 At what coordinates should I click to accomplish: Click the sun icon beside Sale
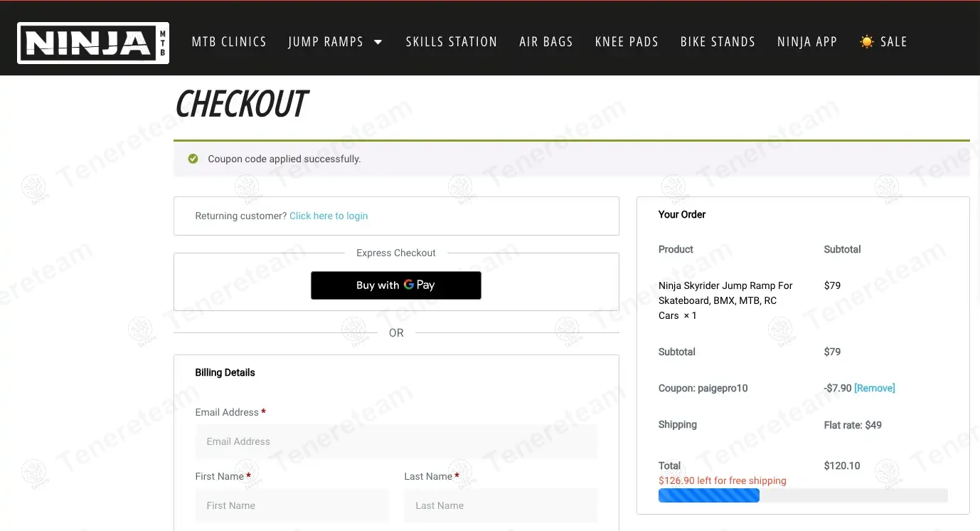(x=866, y=42)
